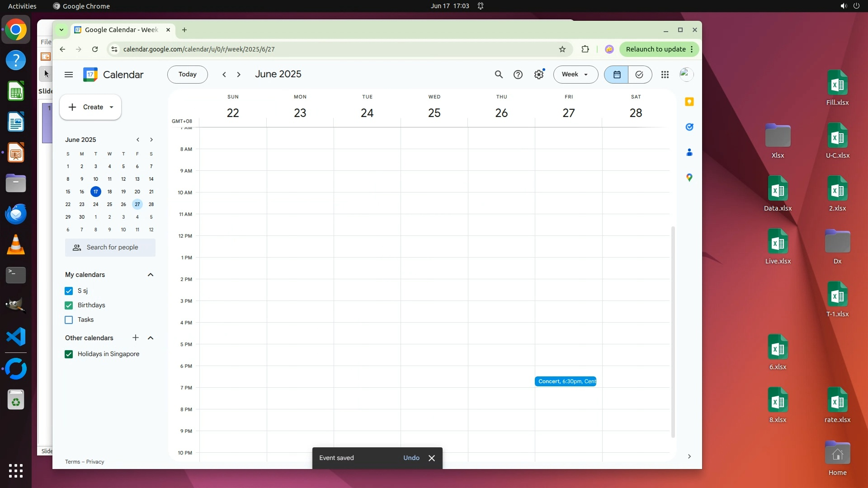Expand the Create button dropdown
Viewport: 868px width, 488px height.
coord(111,107)
